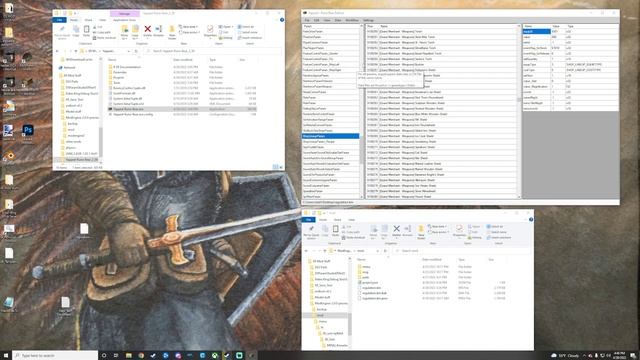
Task: Open Task View on the taskbar
Action: (116, 356)
